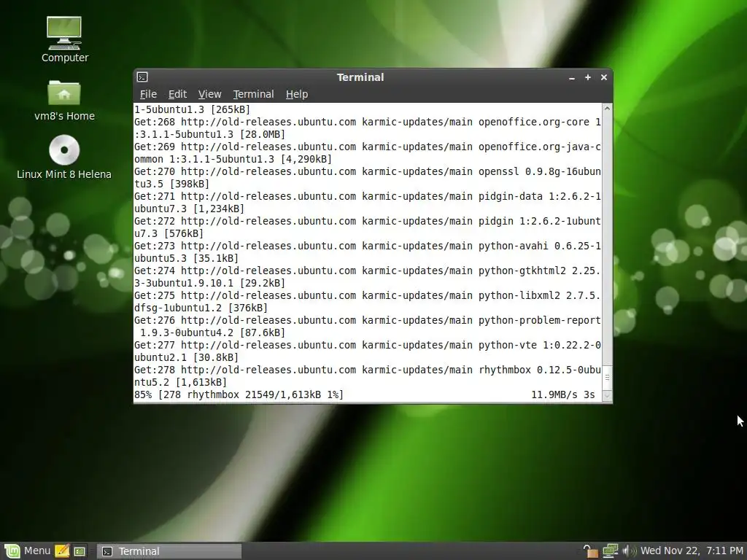
Task: Maximize the Terminal window with plus button
Action: tap(588, 77)
